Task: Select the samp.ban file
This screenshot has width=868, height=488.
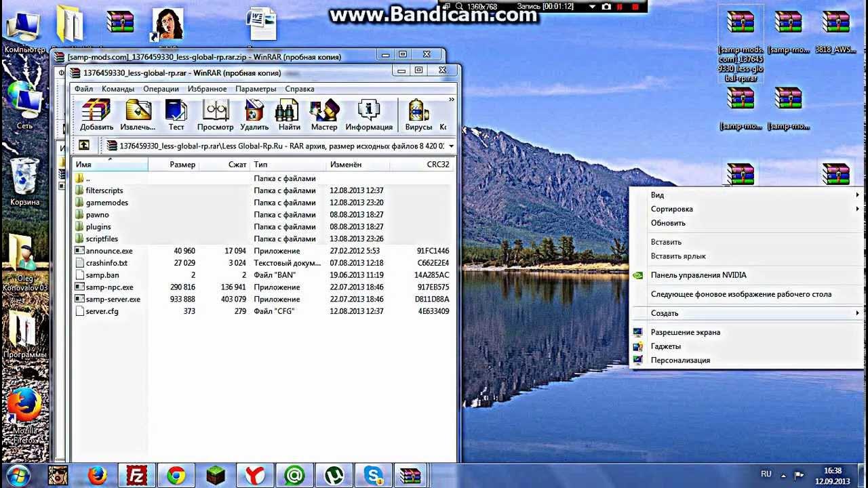Action: click(262, 275)
